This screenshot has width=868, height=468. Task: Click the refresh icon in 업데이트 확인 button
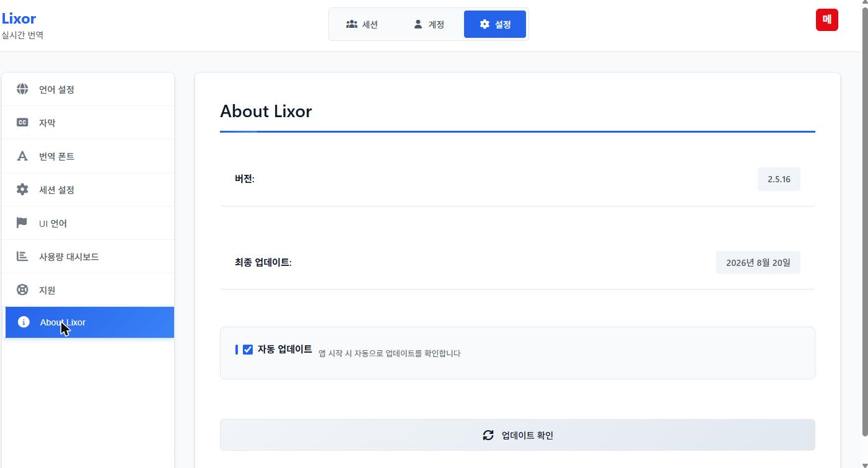(x=488, y=435)
